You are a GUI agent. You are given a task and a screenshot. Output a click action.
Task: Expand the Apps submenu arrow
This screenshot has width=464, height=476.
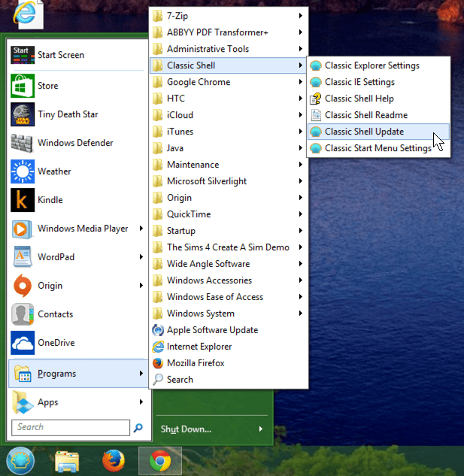(x=141, y=402)
